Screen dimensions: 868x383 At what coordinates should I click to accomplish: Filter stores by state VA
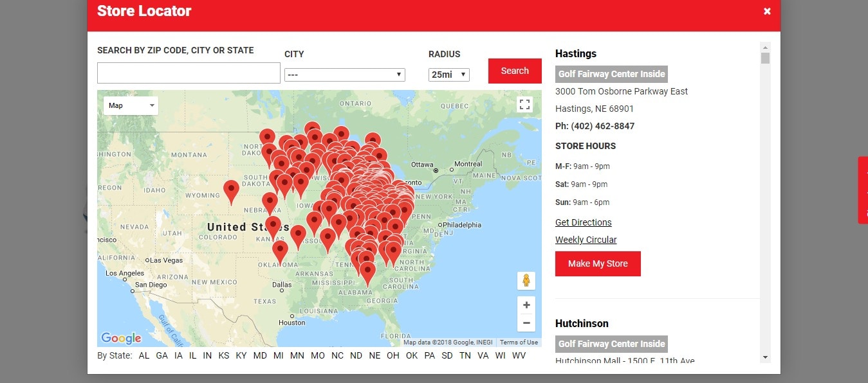click(483, 355)
